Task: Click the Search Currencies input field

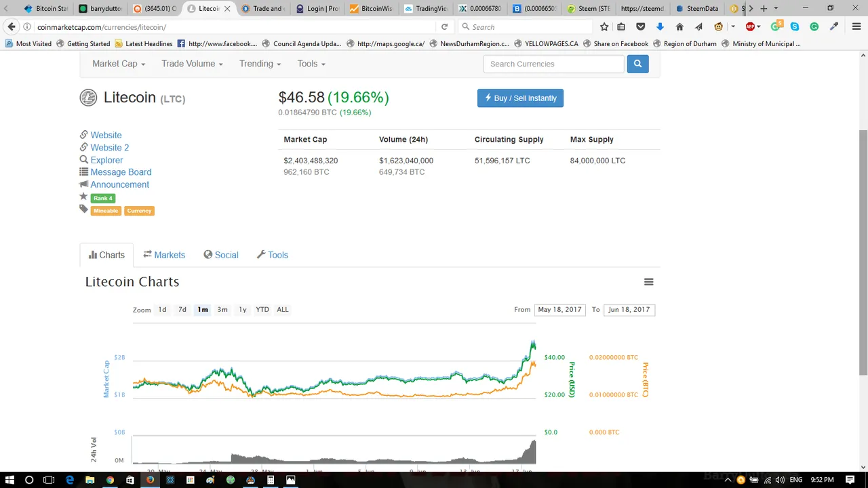Action: point(553,64)
